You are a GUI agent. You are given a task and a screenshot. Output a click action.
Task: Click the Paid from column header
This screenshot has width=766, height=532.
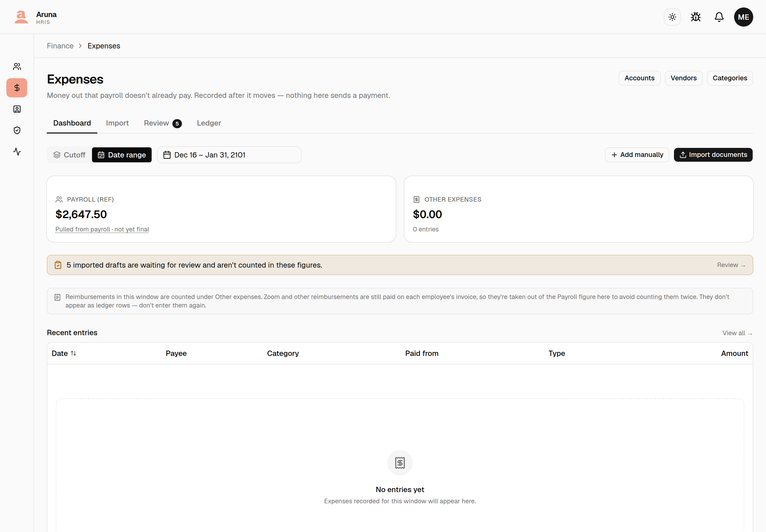click(422, 353)
